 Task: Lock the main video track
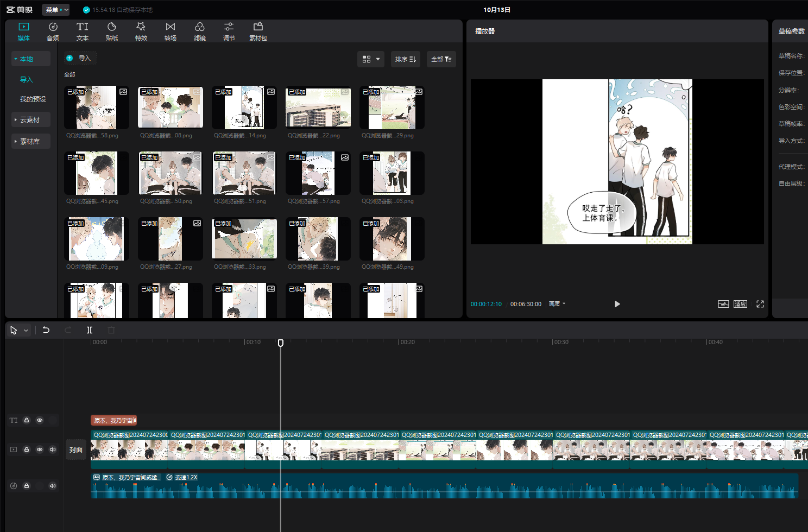[x=27, y=449]
